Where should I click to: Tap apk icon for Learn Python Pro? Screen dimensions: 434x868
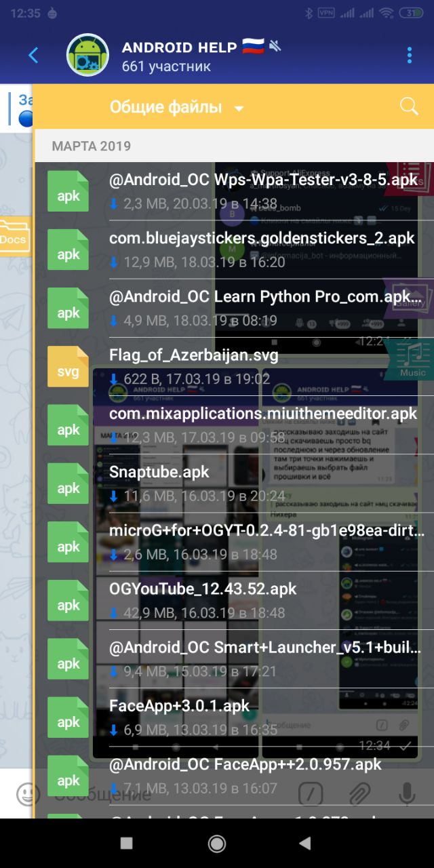click(68, 309)
